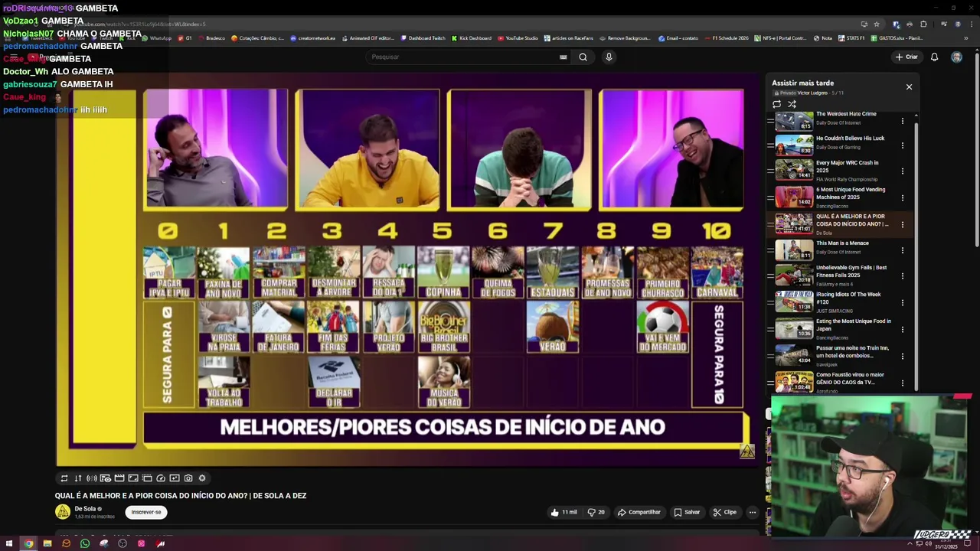
Task: Click the screenshot camera icon in extension toolbar
Action: (188, 478)
